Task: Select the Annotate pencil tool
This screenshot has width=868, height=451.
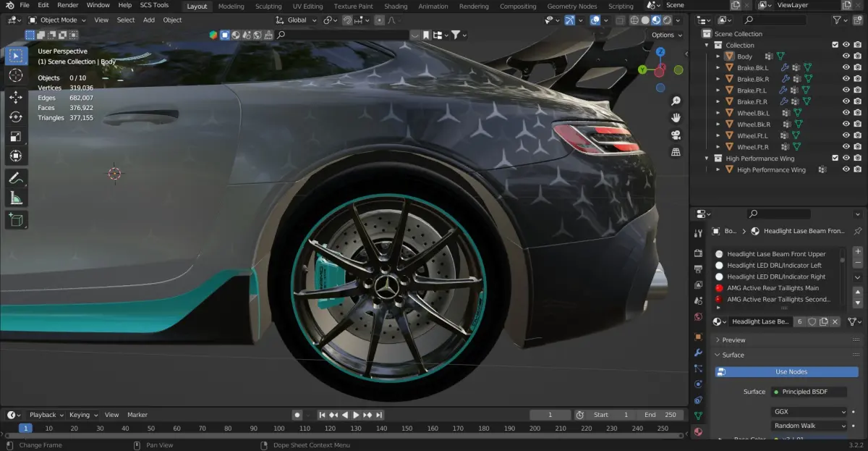Action: tap(16, 177)
